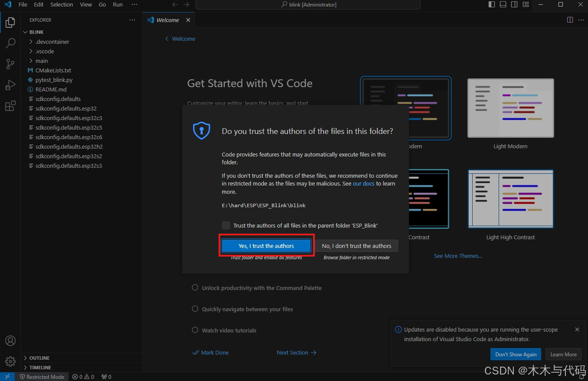The width and height of the screenshot is (588, 381).
Task: Go forward with the navigation arrow
Action: 186,4
